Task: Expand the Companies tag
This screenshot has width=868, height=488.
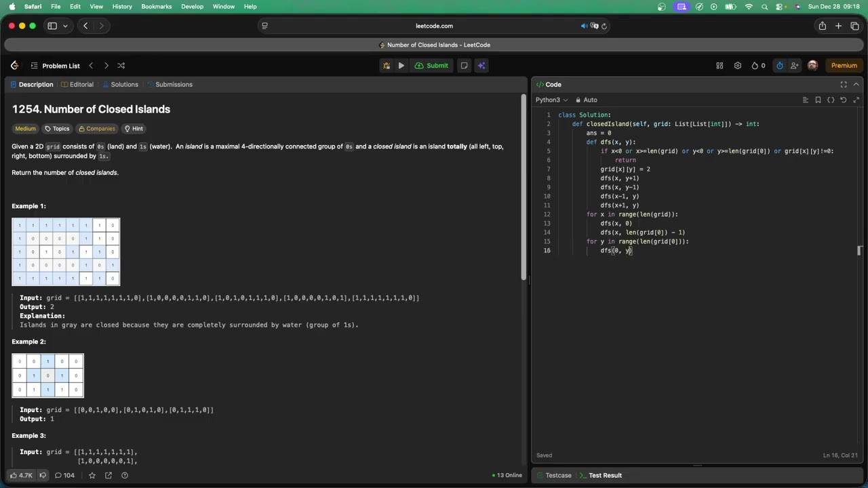Action: [96, 129]
